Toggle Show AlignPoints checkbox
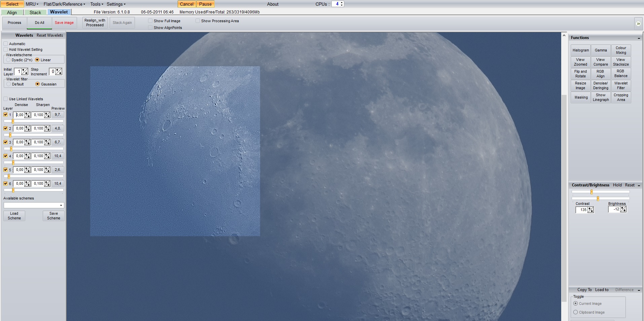 pyautogui.click(x=150, y=28)
